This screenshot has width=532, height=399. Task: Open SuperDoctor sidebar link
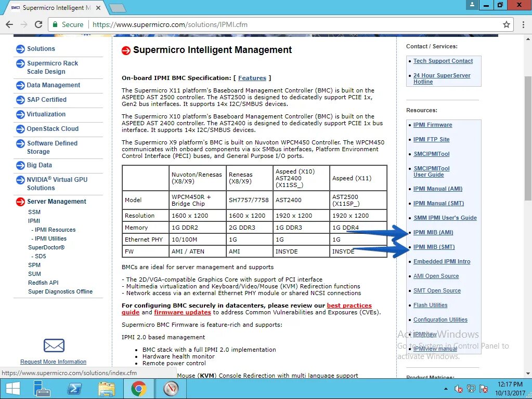point(46,247)
